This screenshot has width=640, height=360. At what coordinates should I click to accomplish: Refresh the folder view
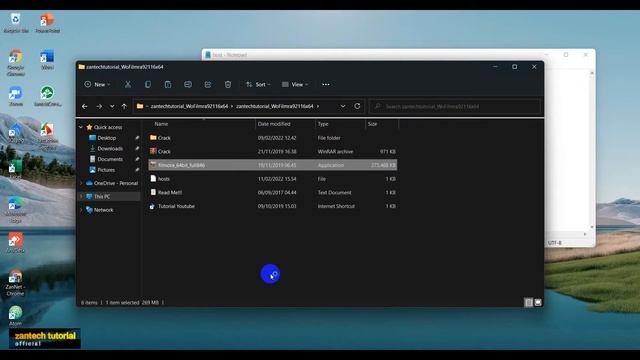pyautogui.click(x=357, y=106)
